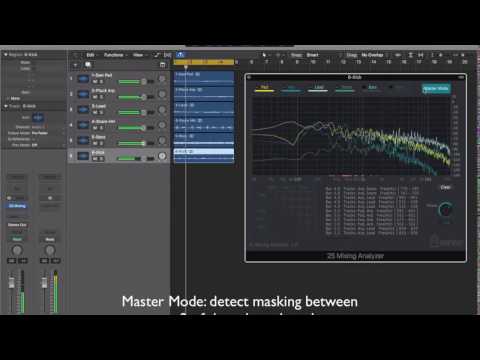Viewport: 480px width, 360px height.
Task: Mute track 1 with its M button
Action: point(95,82)
